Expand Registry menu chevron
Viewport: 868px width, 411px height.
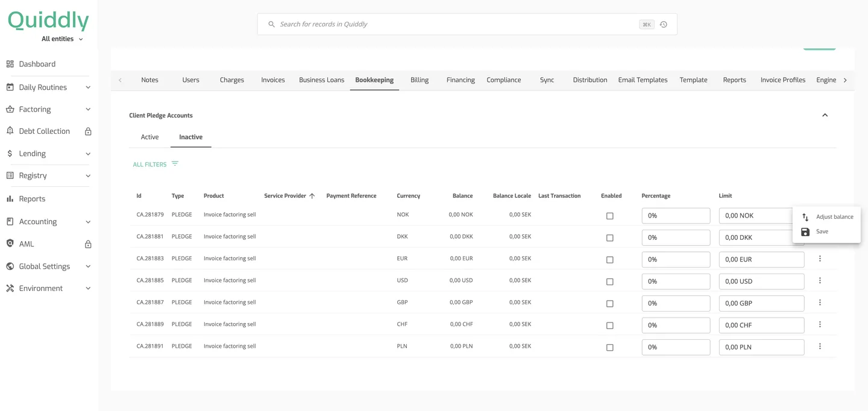tap(88, 176)
